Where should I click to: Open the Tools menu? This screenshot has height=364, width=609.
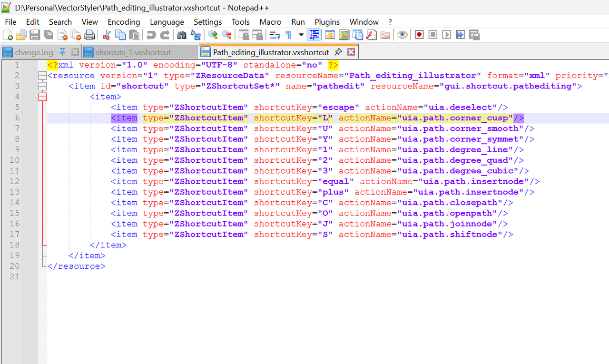[x=241, y=22]
